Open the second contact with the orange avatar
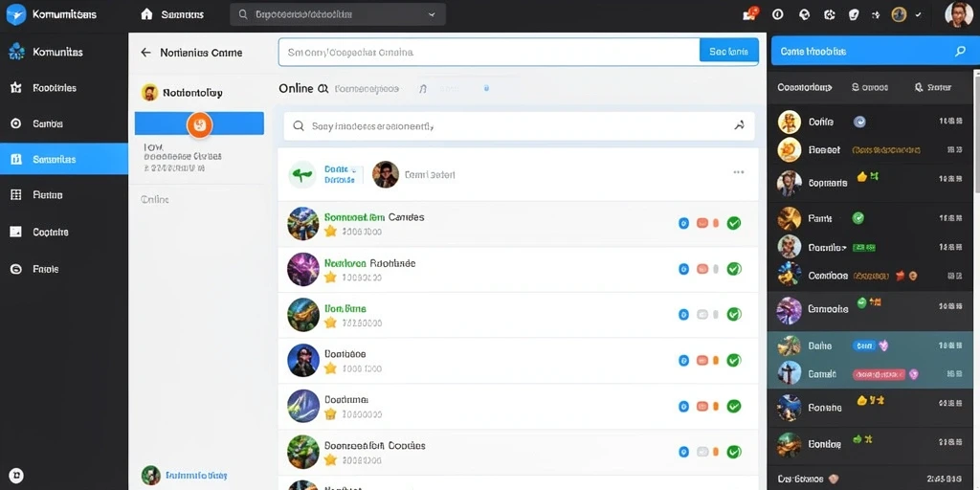The image size is (980, 490). point(869,150)
